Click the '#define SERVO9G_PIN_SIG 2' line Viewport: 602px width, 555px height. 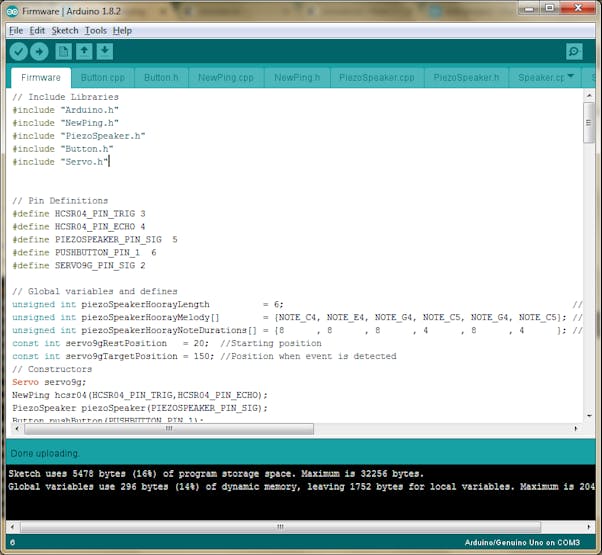tap(79, 266)
